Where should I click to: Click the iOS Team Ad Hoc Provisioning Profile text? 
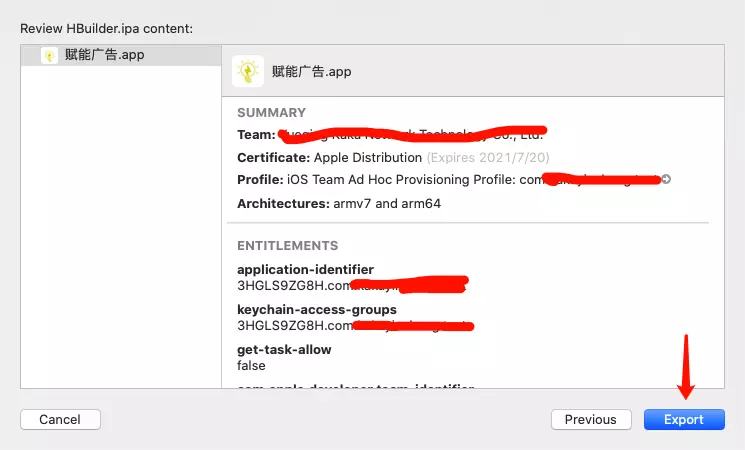point(400,180)
